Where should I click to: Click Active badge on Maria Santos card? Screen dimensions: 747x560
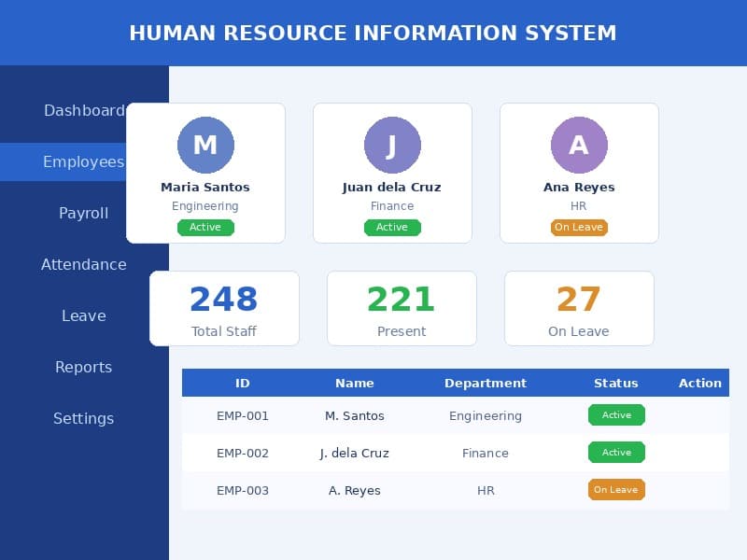coord(205,227)
